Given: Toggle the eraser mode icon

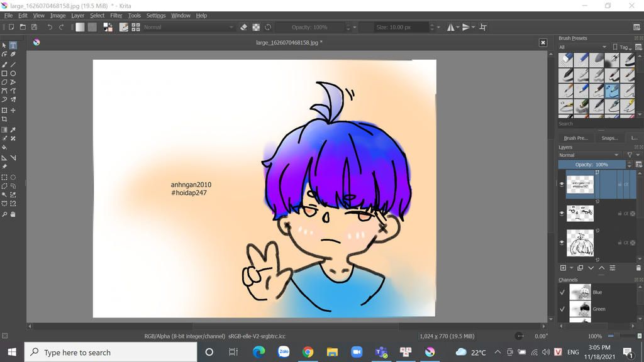Looking at the screenshot, I should pyautogui.click(x=243, y=27).
